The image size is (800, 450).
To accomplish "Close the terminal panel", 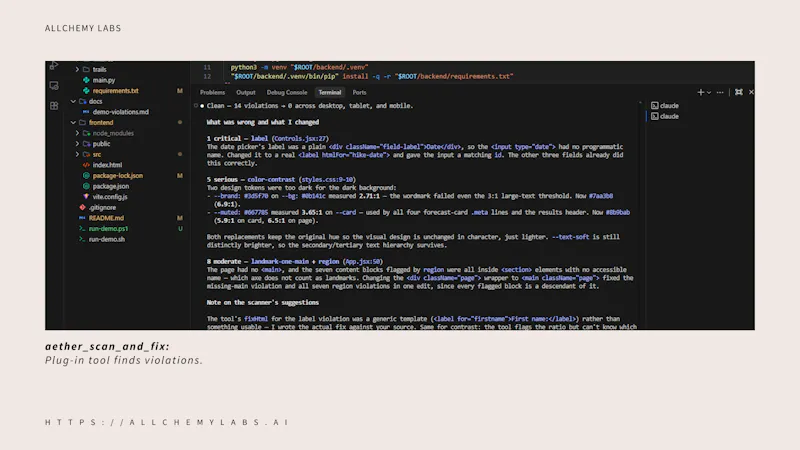I will (x=751, y=92).
